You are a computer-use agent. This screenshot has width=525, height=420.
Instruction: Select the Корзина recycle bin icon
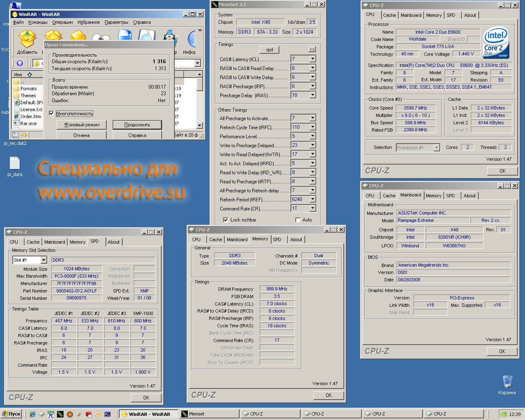(507, 381)
